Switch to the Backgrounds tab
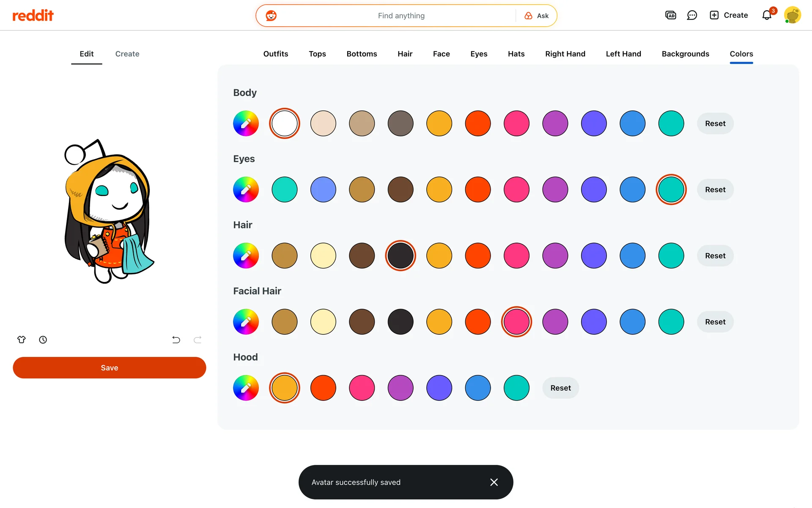Screen dimensions: 812x508 point(685,54)
